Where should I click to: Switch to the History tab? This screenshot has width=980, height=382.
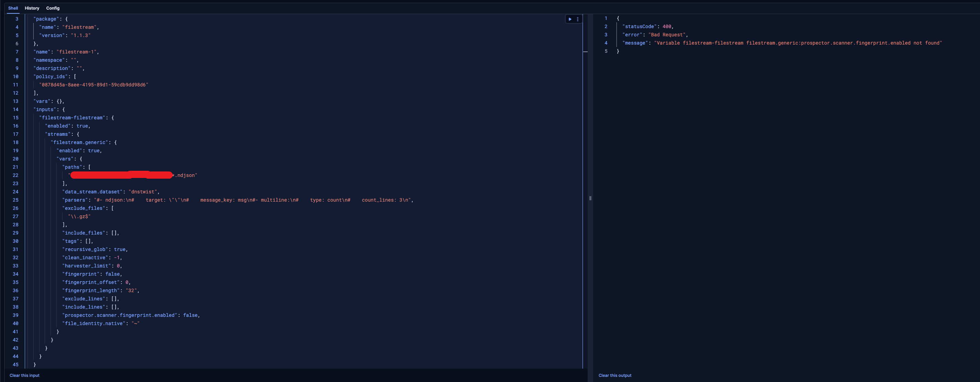[x=32, y=8]
